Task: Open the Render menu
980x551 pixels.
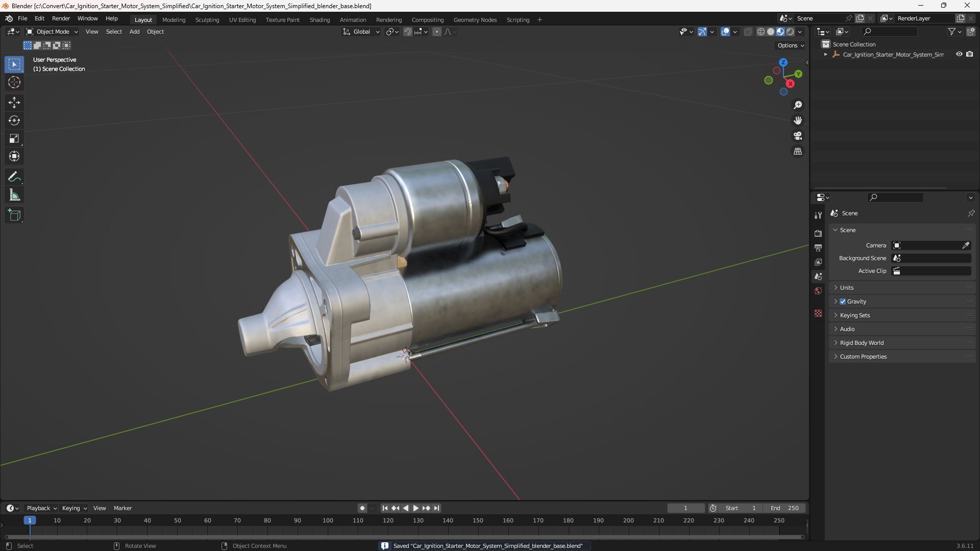Action: [61, 18]
